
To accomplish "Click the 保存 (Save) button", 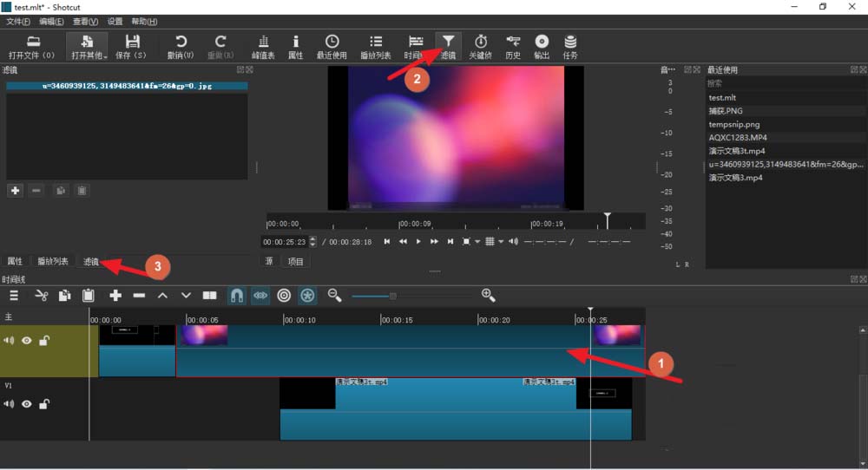I will 133,46.
